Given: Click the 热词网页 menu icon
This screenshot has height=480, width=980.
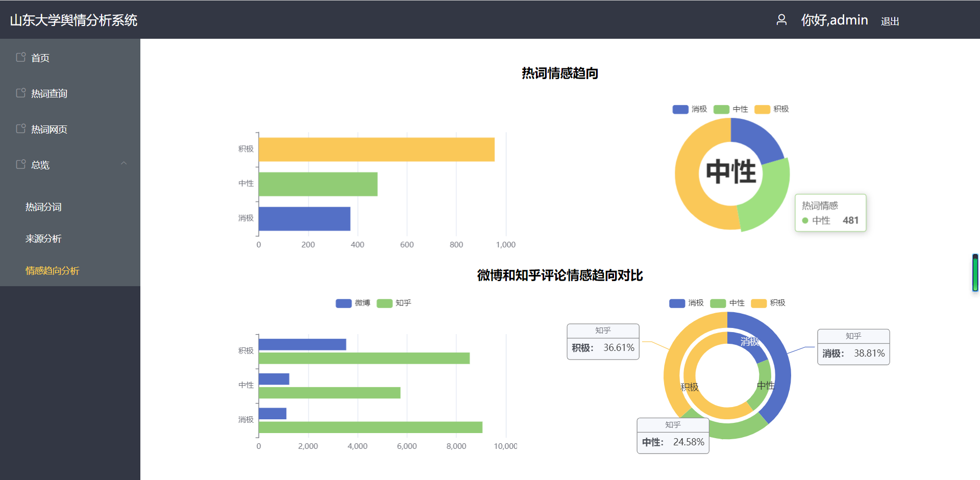Looking at the screenshot, I should [21, 129].
